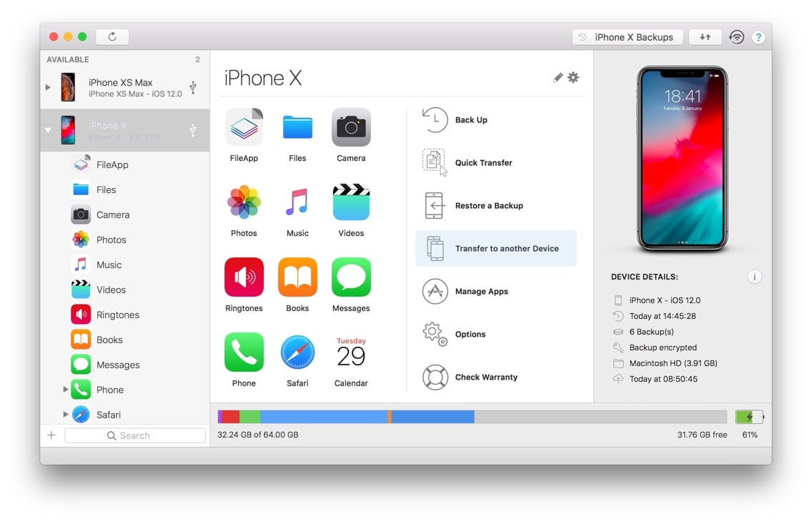Viewport: 812px width, 522px height.
Task: Click '6 Backup(s)' device detail
Action: (651, 331)
